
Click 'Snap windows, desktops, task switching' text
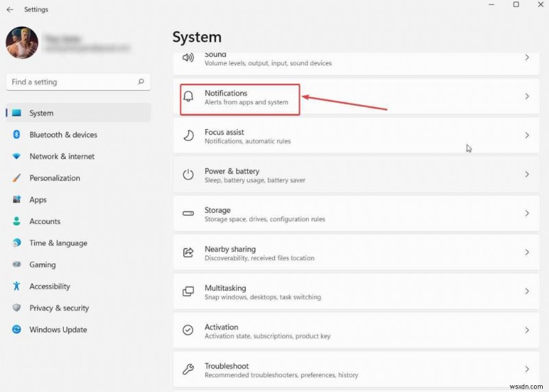coord(263,297)
